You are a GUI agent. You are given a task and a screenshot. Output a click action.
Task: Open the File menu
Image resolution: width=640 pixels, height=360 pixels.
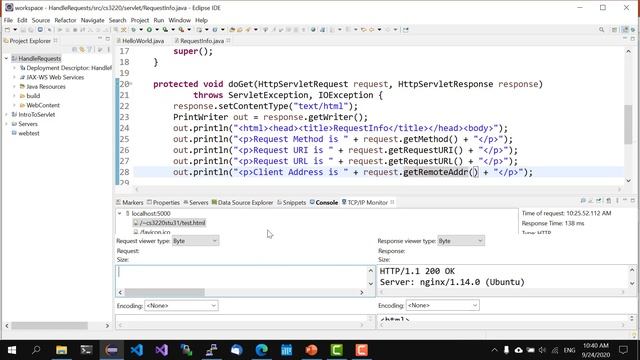point(8,20)
